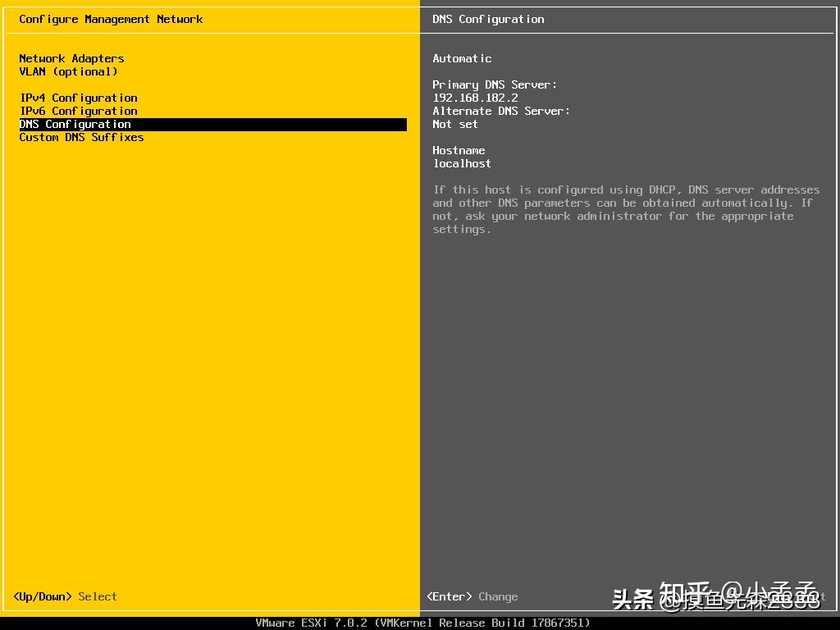Open the VLAN (optional) menu entry
The height and width of the screenshot is (630, 840).
pos(68,72)
